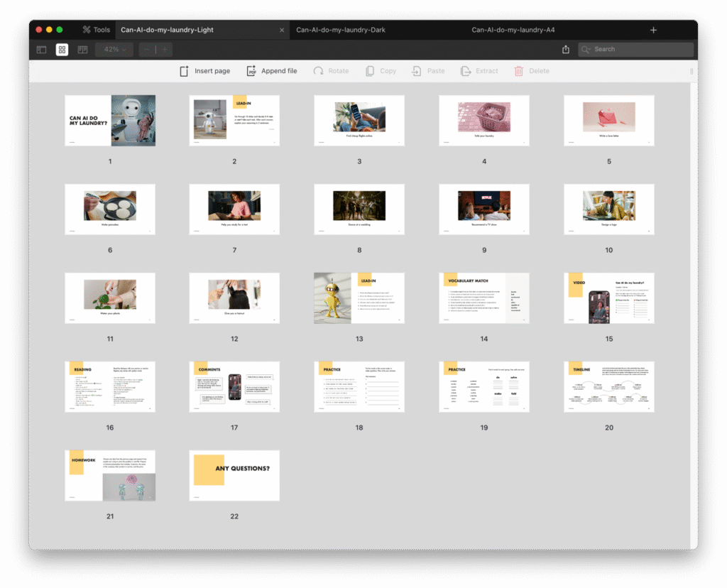This screenshot has width=727, height=588.
Task: Open the Tools menu
Action: click(97, 30)
